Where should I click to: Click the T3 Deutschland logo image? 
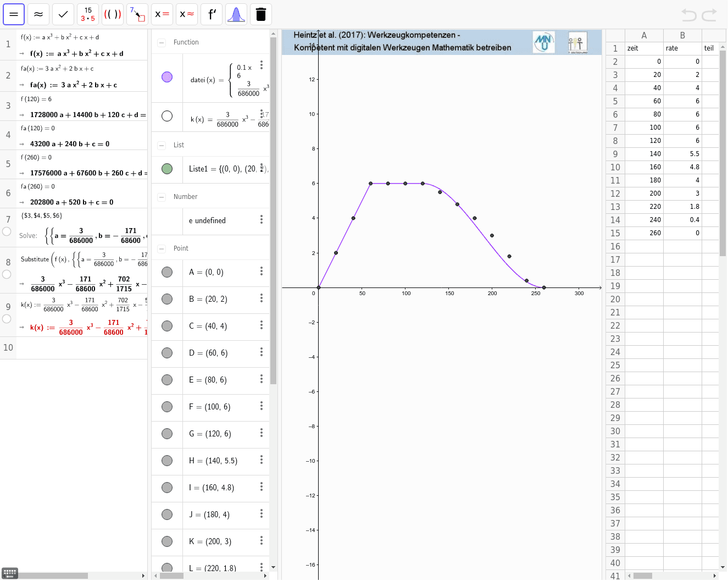(577, 42)
